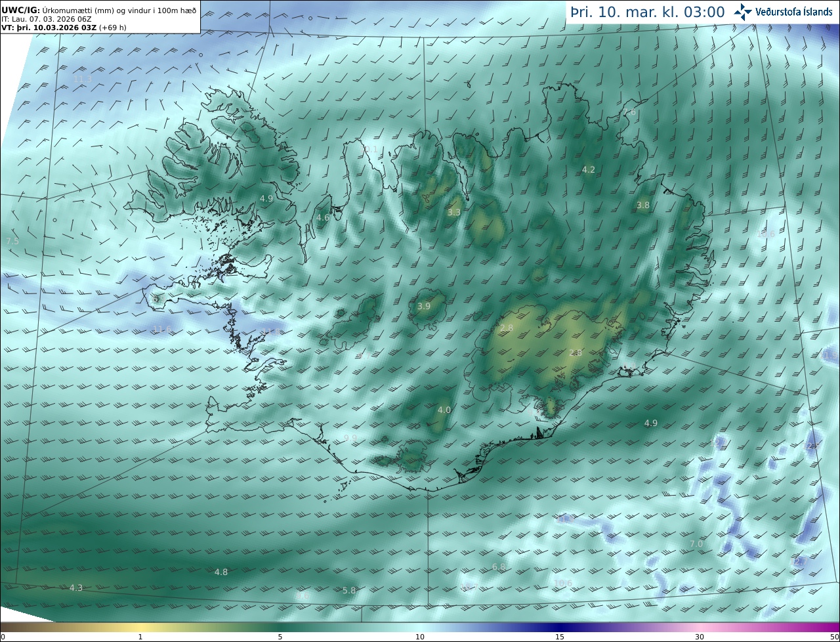This screenshot has width=840, height=642.
Task: Click the 7.0 value label on map
Action: [x=696, y=544]
